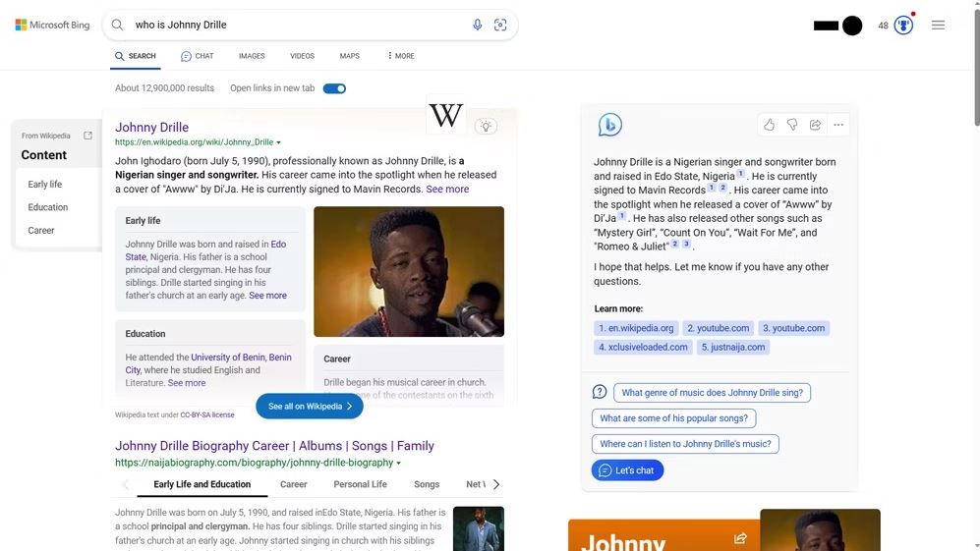
Task: Open the Johnny Drille Wikipedia result title
Action: tap(152, 127)
